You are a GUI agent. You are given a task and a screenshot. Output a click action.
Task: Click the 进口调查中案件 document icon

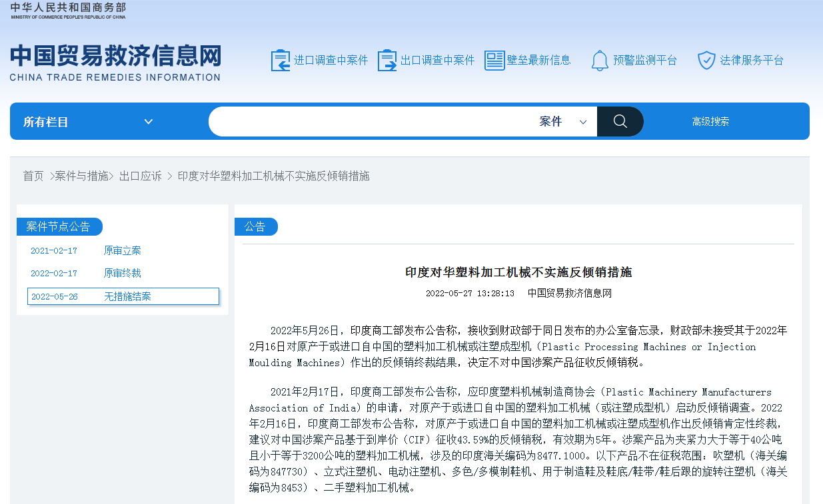(281, 61)
